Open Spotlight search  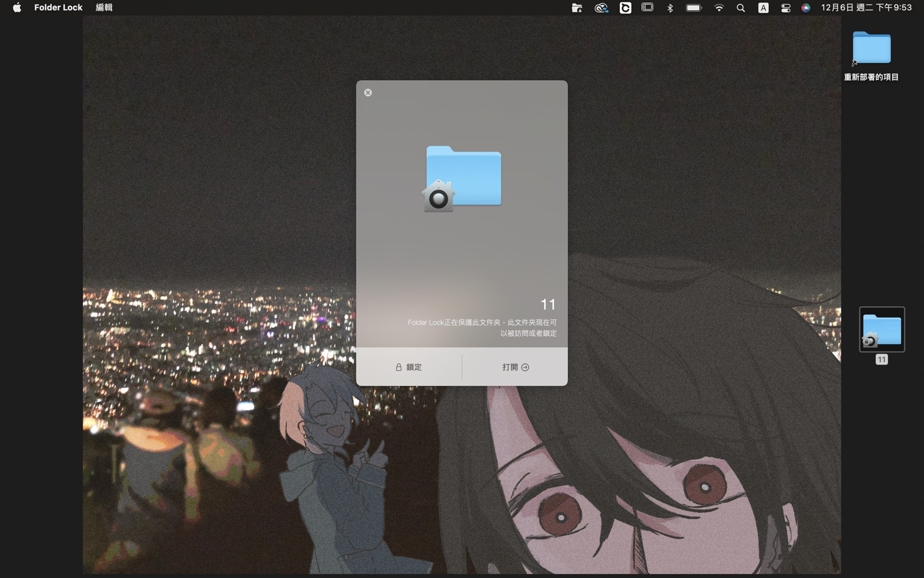point(741,7)
